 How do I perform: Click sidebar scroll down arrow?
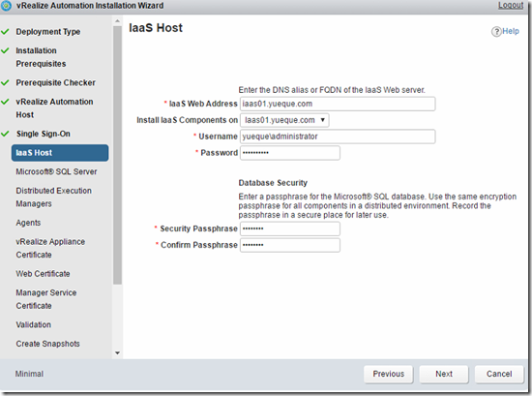(x=117, y=353)
